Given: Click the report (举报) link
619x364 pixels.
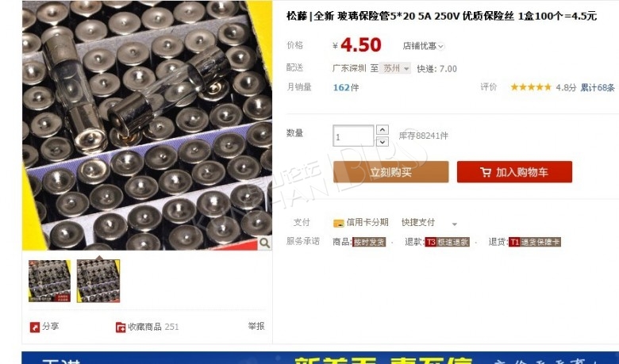Looking at the screenshot, I should click(x=256, y=326).
